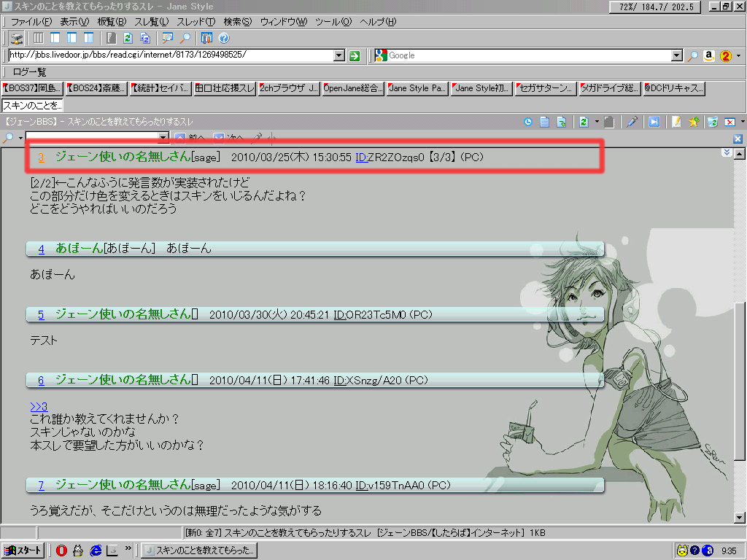Open settings with the tools icon
Image resolution: width=747 pixels, height=560 pixels.
(x=206, y=38)
